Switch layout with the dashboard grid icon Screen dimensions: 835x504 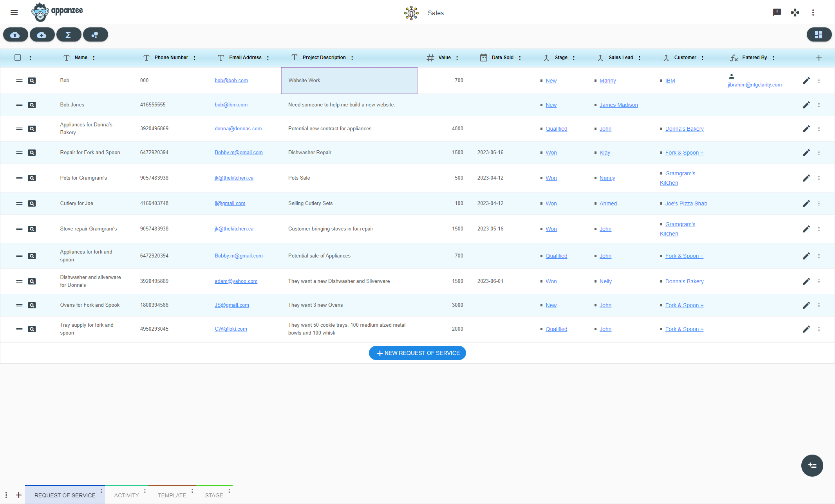click(x=819, y=35)
